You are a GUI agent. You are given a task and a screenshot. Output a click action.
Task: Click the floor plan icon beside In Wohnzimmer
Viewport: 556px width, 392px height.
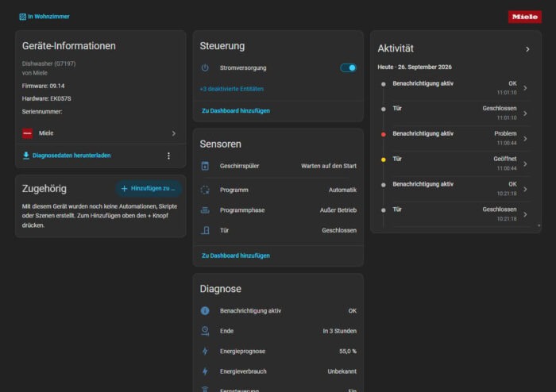click(x=23, y=17)
